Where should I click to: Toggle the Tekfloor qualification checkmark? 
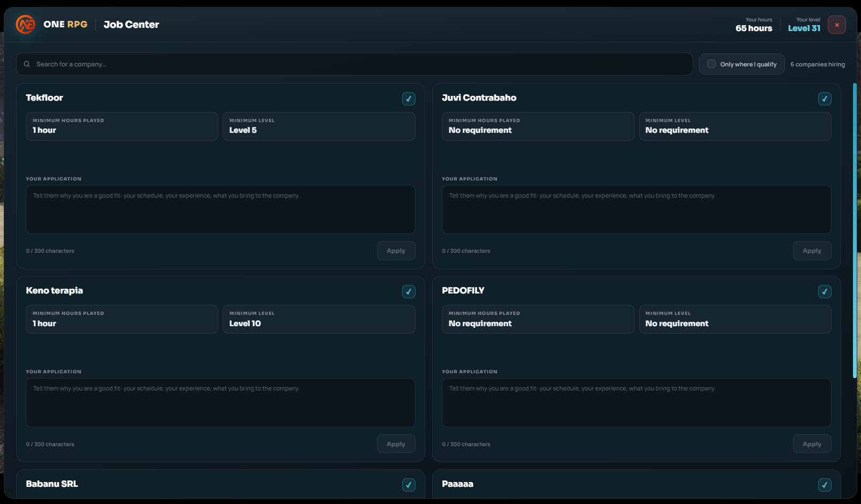tap(409, 99)
